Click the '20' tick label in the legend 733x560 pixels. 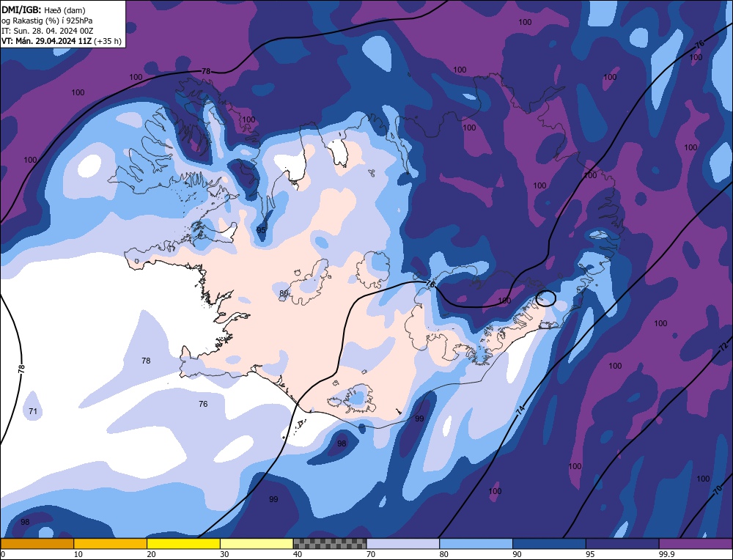(x=151, y=554)
